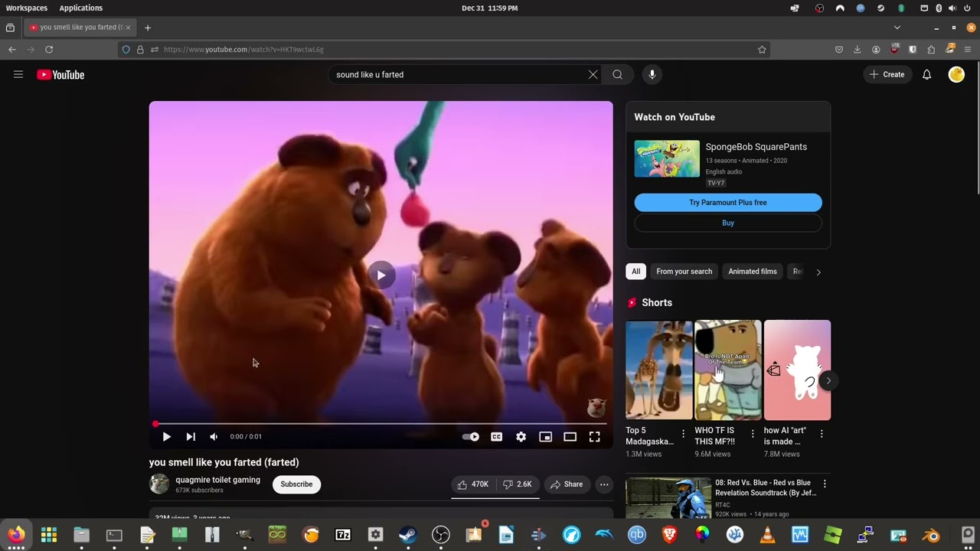Click the Create button
This screenshot has width=980, height=551.
click(x=887, y=74)
